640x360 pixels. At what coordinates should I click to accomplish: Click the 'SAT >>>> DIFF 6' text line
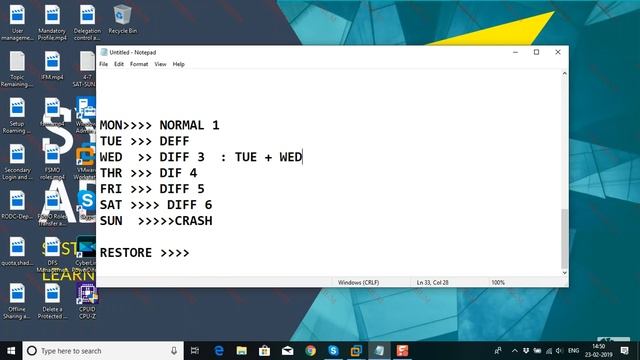(x=156, y=204)
